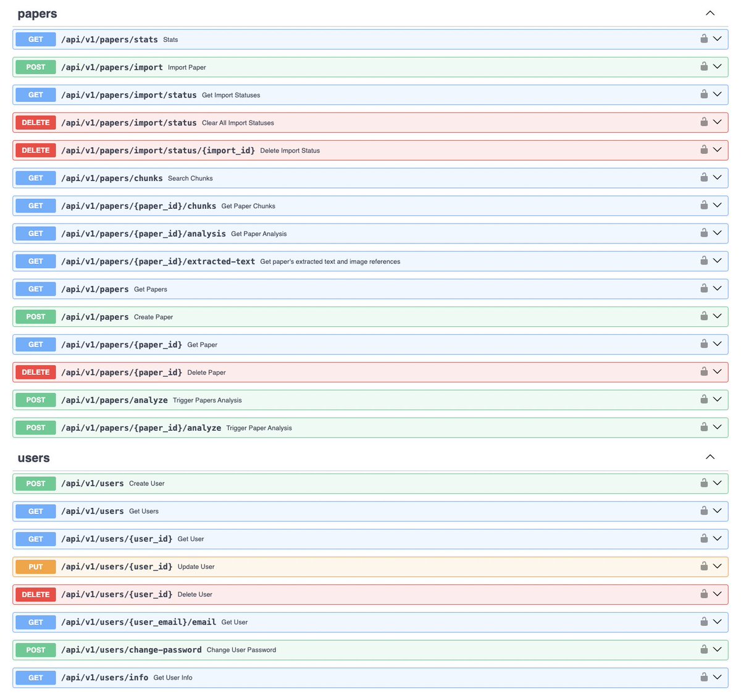Screen dimensions: 741x700
Task: Click the PUT badge for Update User
Action: pyautogui.click(x=36, y=567)
